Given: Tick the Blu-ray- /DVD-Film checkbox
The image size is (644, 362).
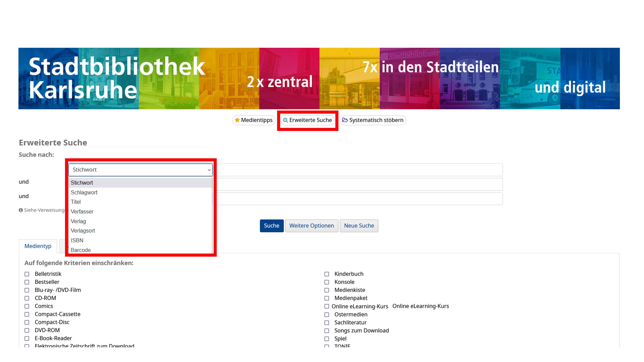Looking at the screenshot, I should (x=27, y=290).
